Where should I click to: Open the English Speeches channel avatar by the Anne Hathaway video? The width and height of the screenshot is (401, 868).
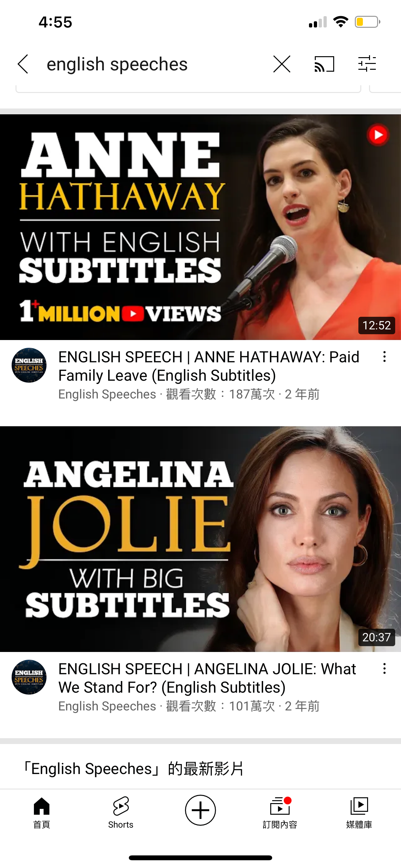(29, 365)
